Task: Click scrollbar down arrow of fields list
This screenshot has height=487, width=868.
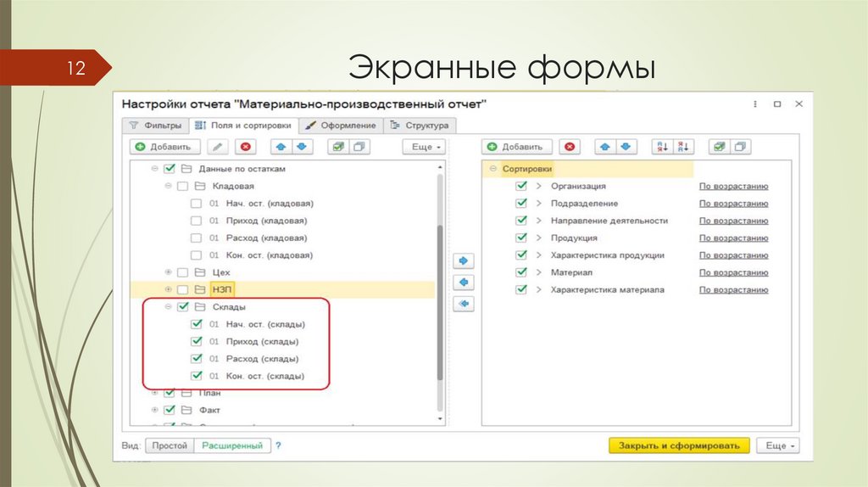Action: click(440, 419)
